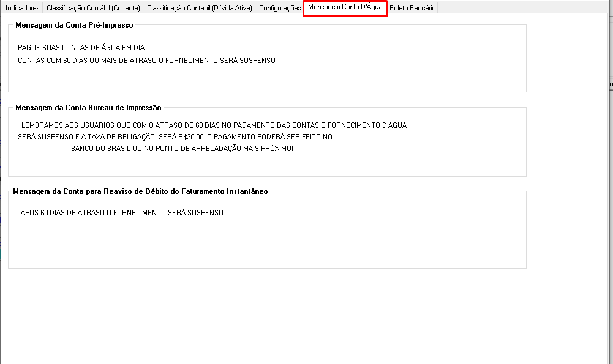Open the Configurações tab
The height and width of the screenshot is (364, 613).
pyautogui.click(x=279, y=8)
